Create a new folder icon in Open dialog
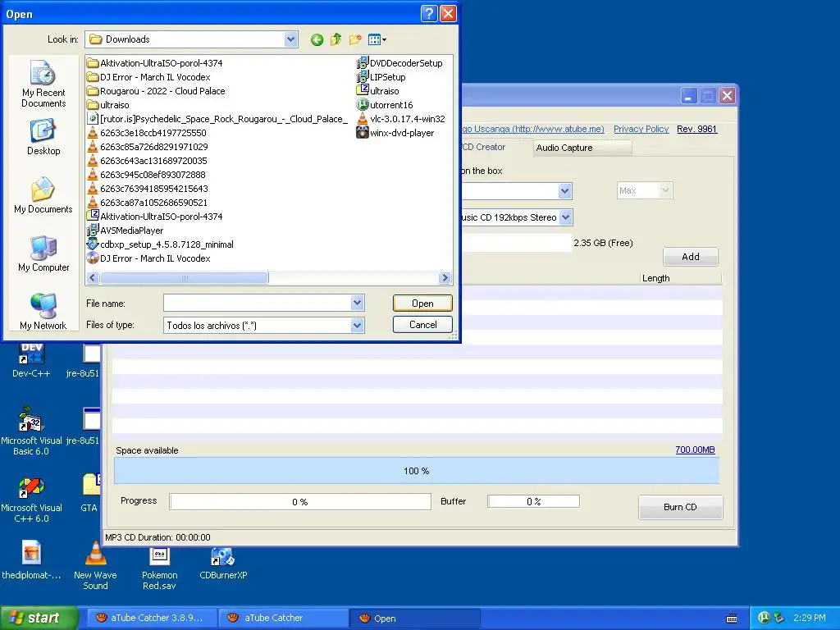Screen dimensions: 840x630 point(354,39)
